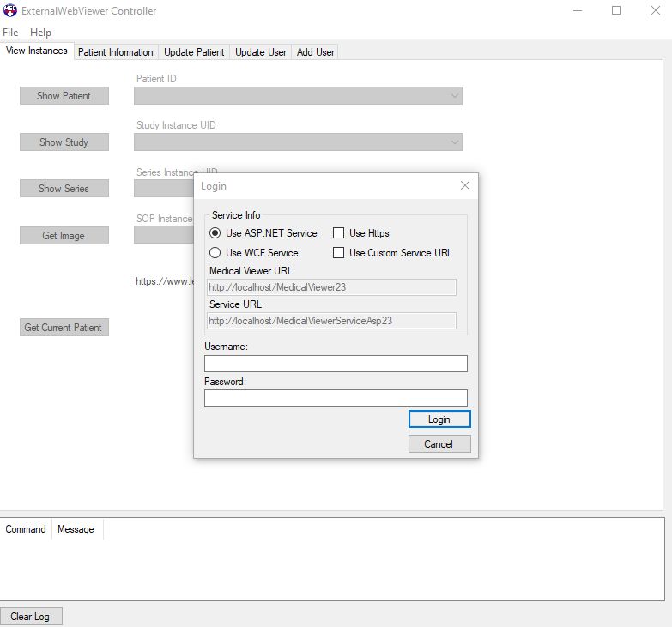Screen dimensions: 672x627
Task: Focus the Password input field
Action: pos(336,398)
